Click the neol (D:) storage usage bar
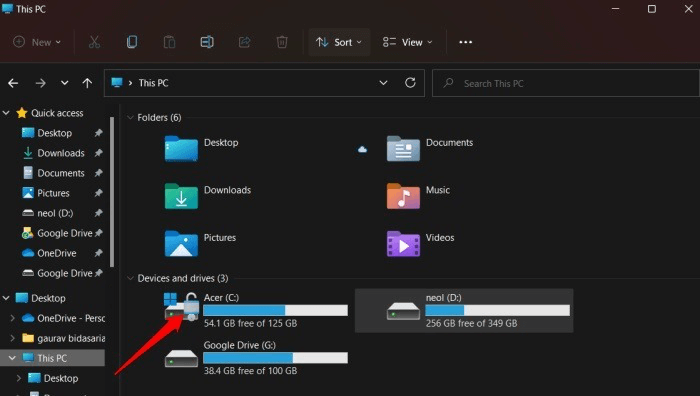 tap(497, 310)
